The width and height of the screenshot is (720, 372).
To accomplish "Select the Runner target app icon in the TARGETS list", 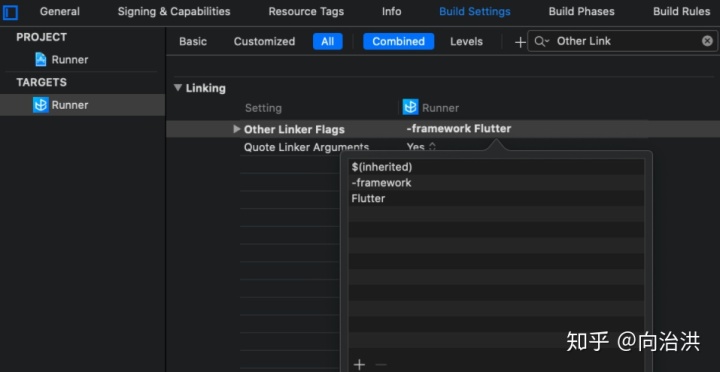I will pyautogui.click(x=41, y=105).
